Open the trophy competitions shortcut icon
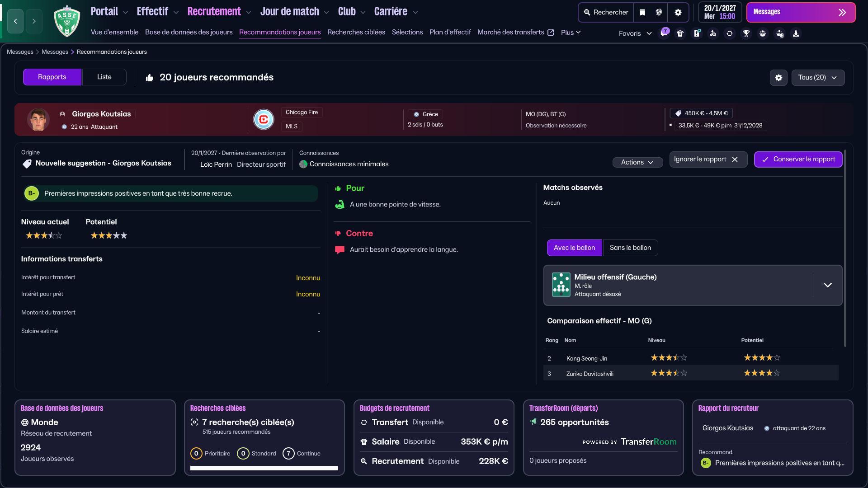Viewport: 868px width, 488px height. coord(746,33)
